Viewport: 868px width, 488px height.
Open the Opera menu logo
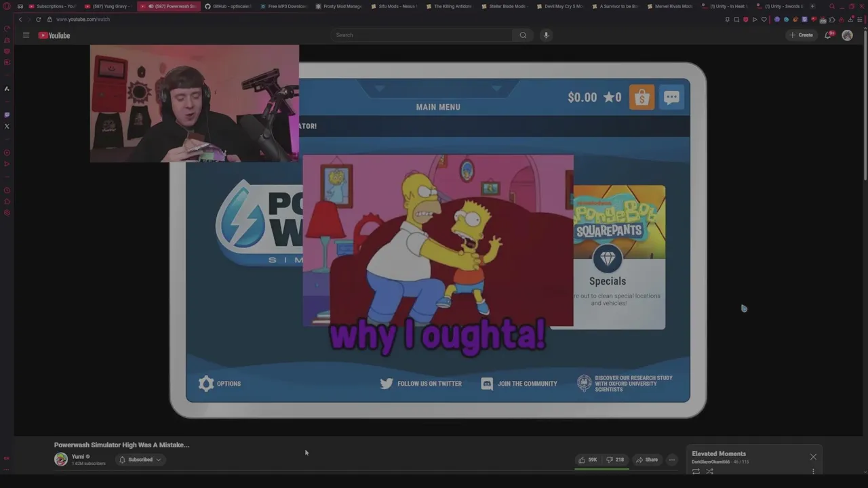coord(7,6)
